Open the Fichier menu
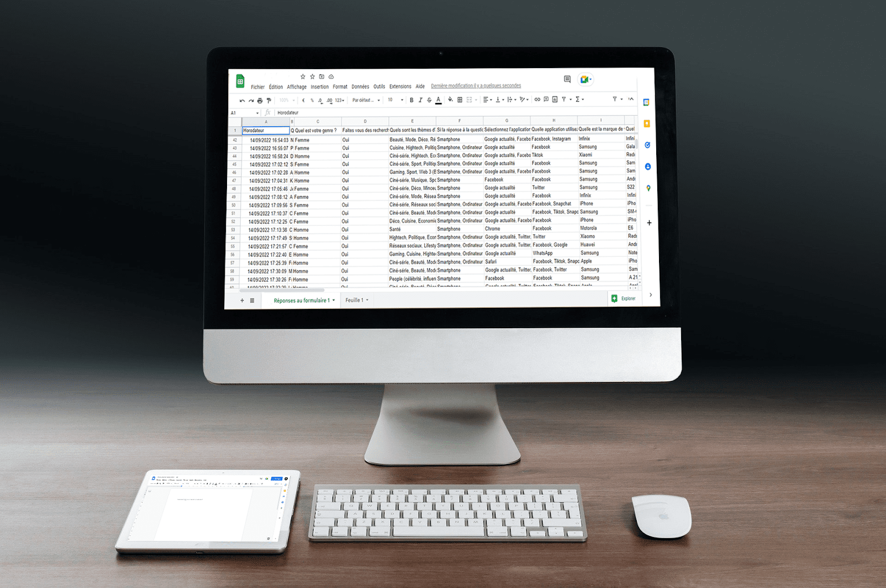 257,87
